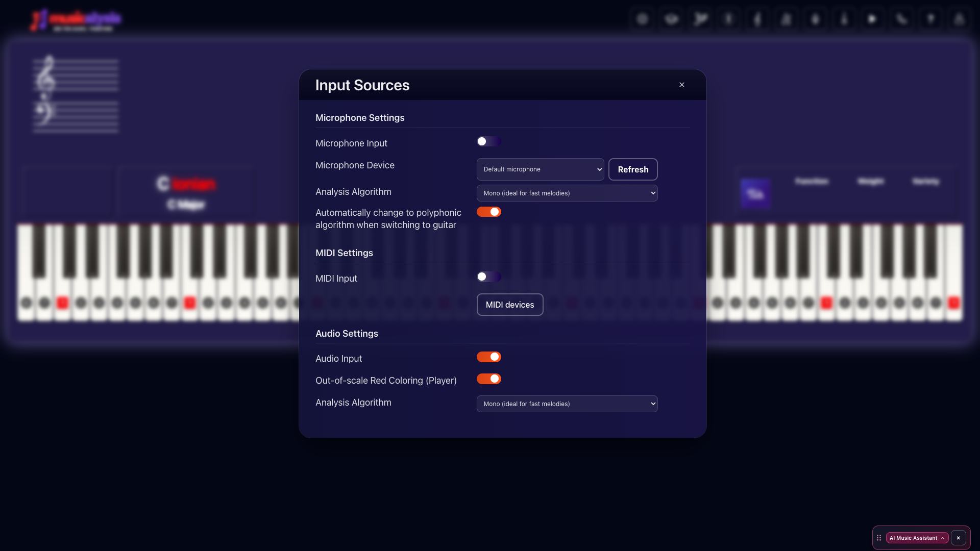The width and height of the screenshot is (980, 551).
Task: Click the Audio Settings heading
Action: (347, 334)
